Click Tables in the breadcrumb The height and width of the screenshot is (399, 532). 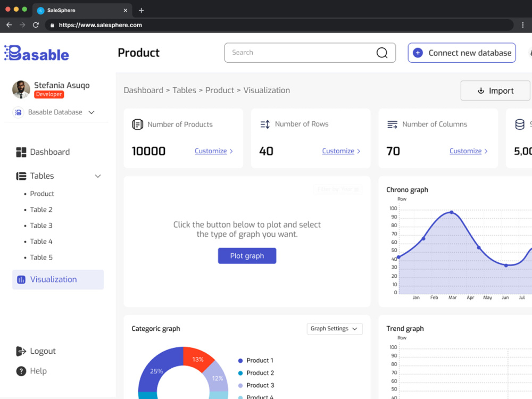coord(184,90)
